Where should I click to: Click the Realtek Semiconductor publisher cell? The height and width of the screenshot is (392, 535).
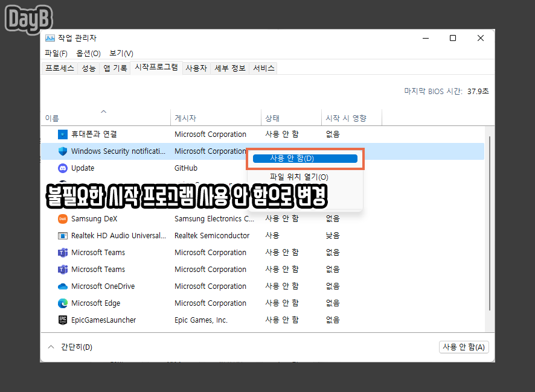point(212,236)
